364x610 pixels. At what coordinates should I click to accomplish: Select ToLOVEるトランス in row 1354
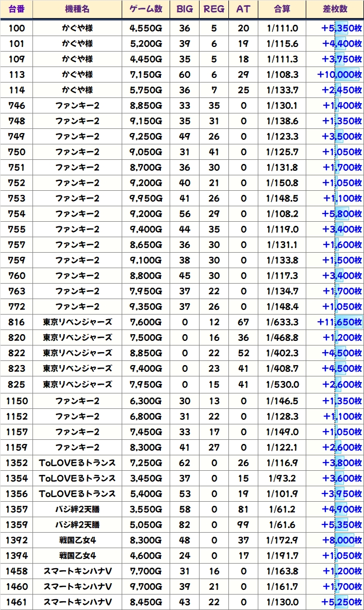(77, 478)
